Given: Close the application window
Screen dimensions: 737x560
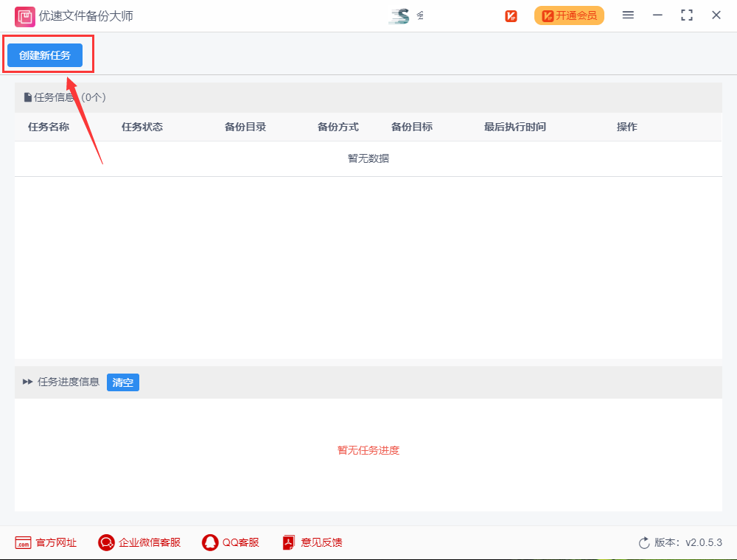Looking at the screenshot, I should click(716, 15).
